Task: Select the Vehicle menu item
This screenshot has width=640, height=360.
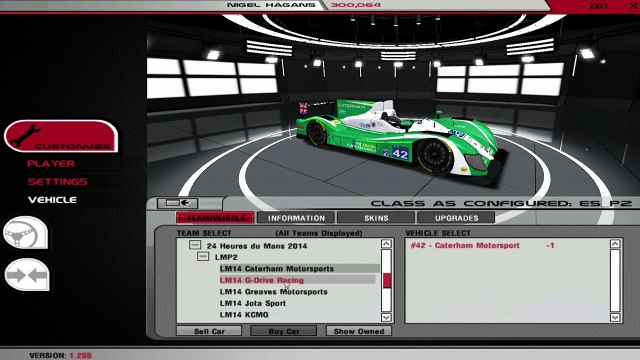Action: 52,200
